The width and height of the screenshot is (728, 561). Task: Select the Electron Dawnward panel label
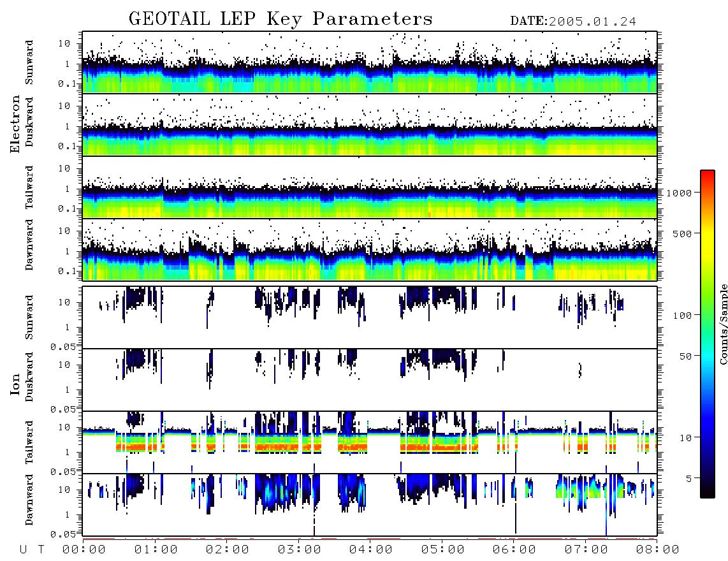pyautogui.click(x=29, y=245)
